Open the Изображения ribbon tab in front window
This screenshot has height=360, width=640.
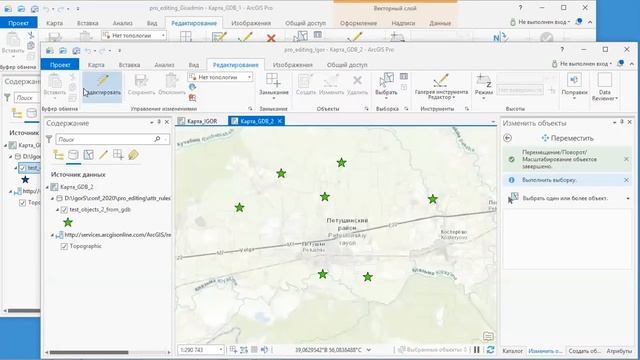pyautogui.click(x=293, y=64)
